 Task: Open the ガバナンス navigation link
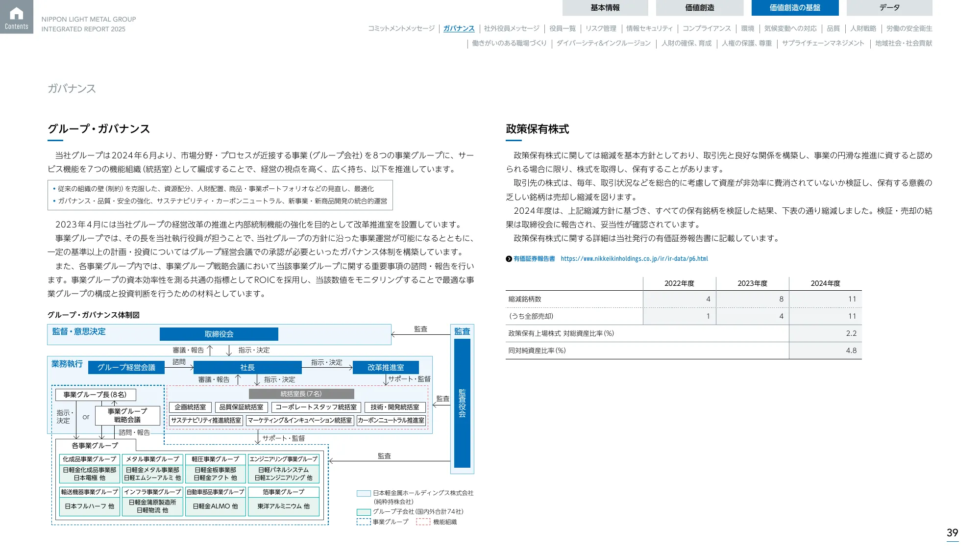click(x=458, y=28)
